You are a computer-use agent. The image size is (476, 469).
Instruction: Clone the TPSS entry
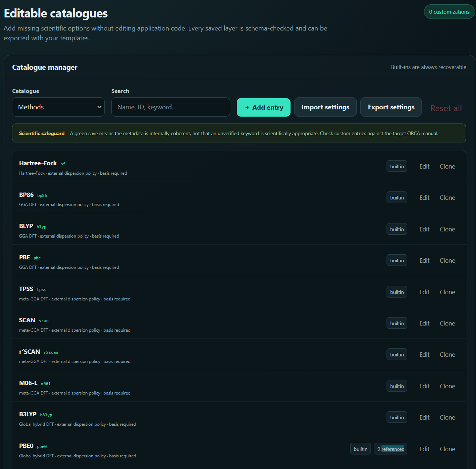coord(447,292)
